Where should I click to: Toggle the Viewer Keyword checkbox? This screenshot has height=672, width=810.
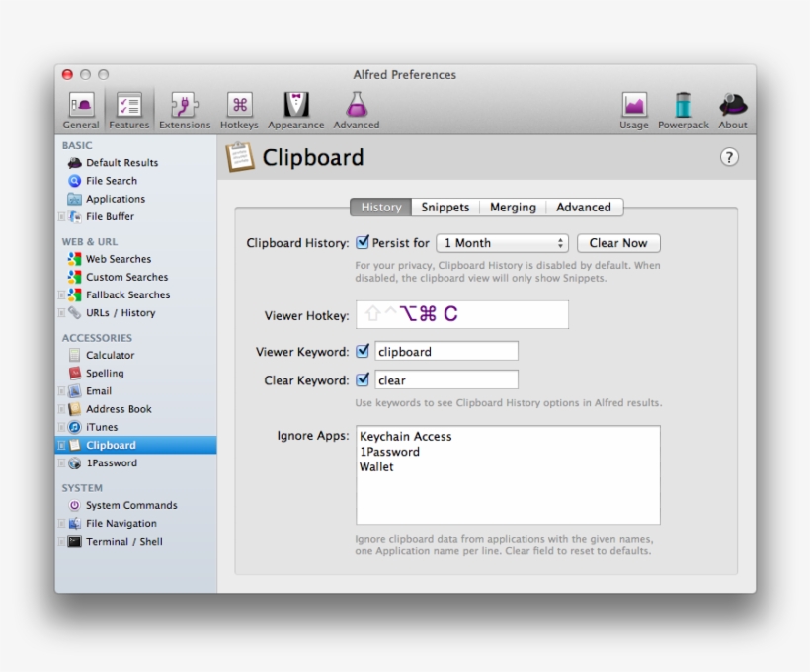(x=363, y=351)
